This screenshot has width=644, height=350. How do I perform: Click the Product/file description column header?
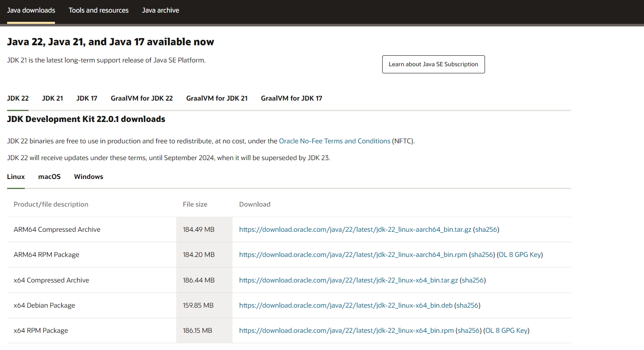[x=51, y=205]
